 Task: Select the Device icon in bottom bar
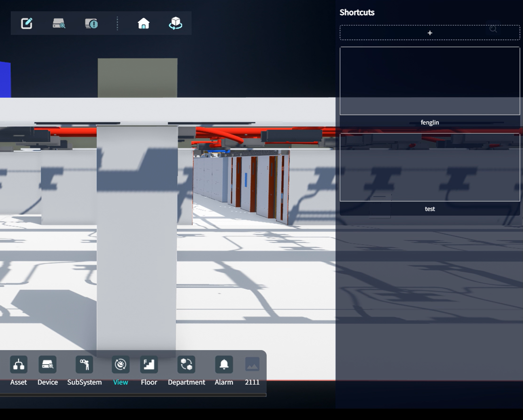(48, 365)
